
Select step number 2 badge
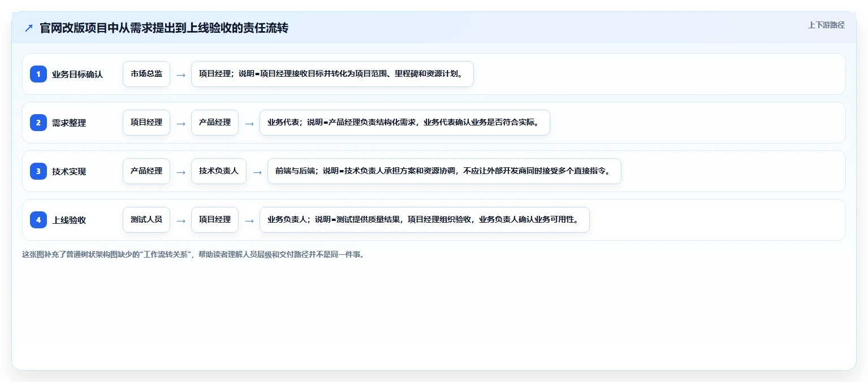click(38, 123)
